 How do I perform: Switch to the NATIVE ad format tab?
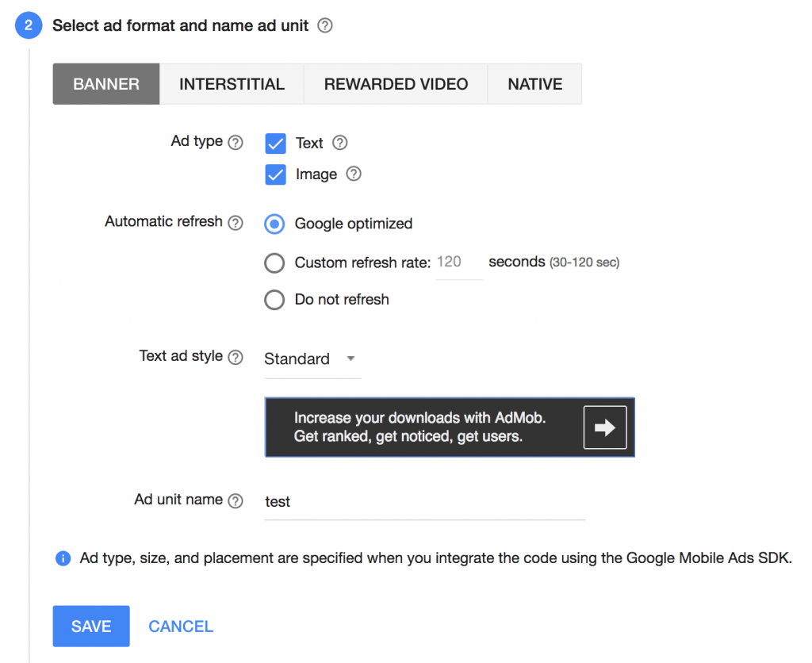(534, 83)
